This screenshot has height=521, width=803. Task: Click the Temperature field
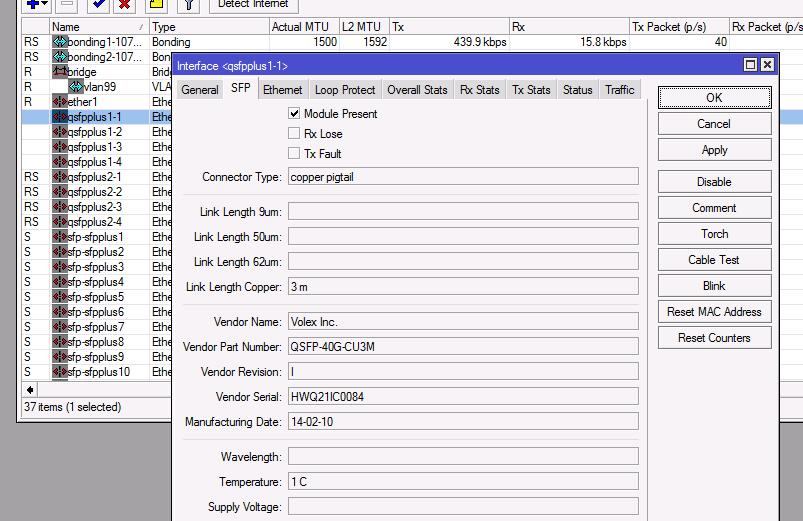[x=463, y=482]
